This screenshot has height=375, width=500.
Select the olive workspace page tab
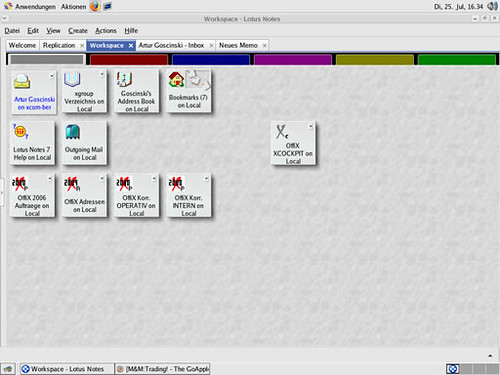pyautogui.click(x=375, y=60)
